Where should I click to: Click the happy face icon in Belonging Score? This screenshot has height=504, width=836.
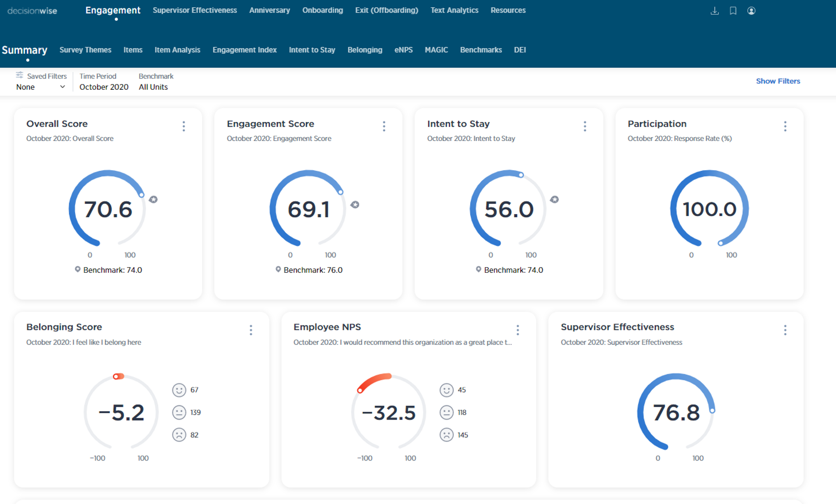[x=179, y=390]
